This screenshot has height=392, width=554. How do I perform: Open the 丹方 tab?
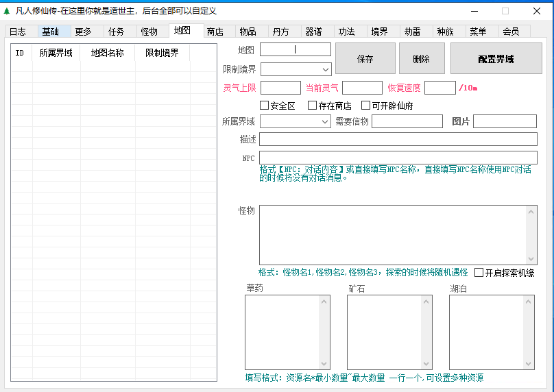285,32
